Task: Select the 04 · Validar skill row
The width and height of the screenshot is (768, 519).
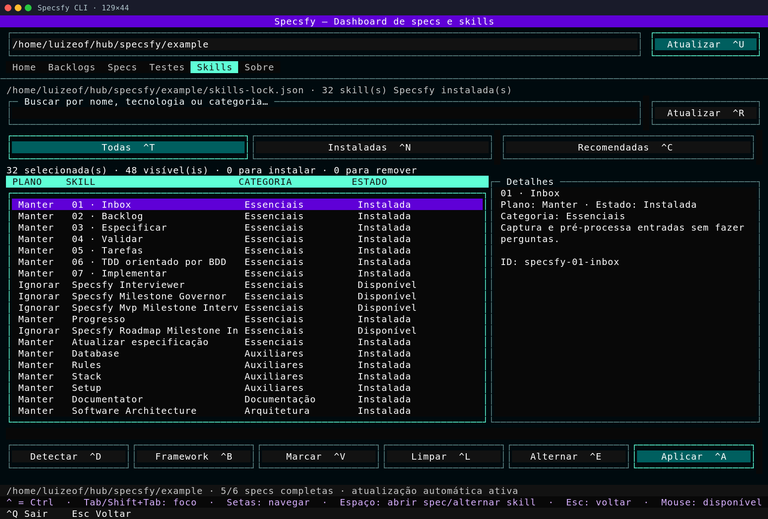Action: pos(247,239)
